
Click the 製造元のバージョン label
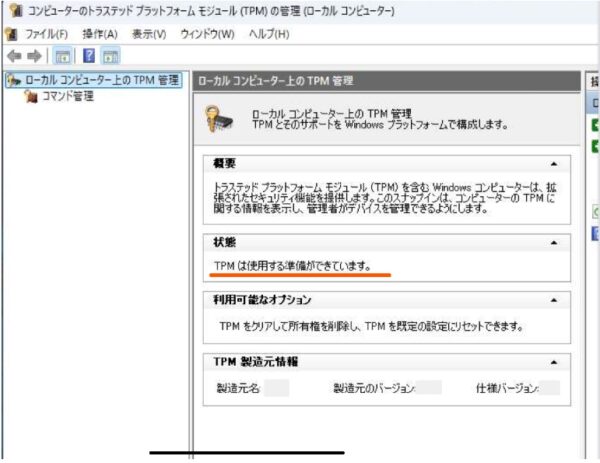(x=374, y=388)
